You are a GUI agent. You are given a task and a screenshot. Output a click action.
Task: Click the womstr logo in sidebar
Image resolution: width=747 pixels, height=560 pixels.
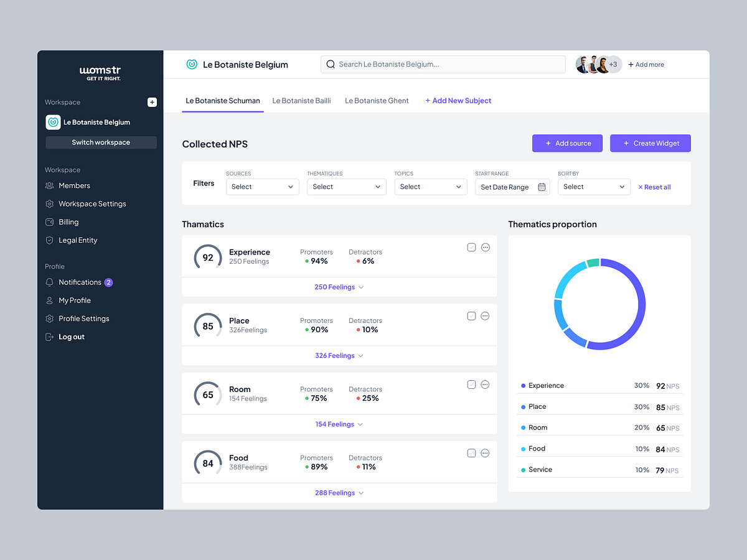(100, 73)
